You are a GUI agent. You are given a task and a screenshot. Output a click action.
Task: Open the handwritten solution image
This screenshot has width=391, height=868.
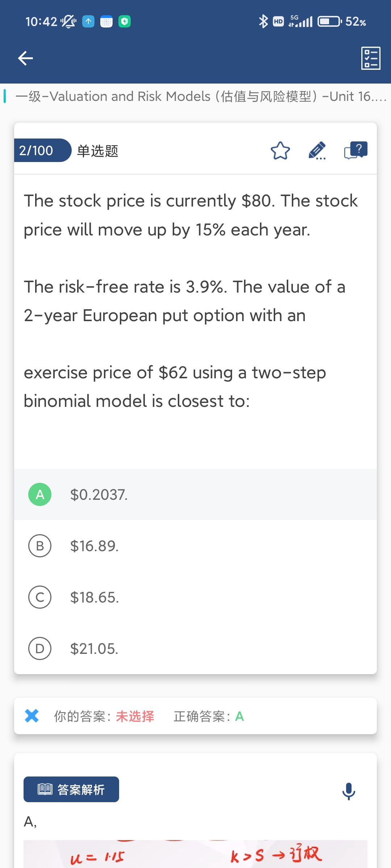(x=195, y=854)
